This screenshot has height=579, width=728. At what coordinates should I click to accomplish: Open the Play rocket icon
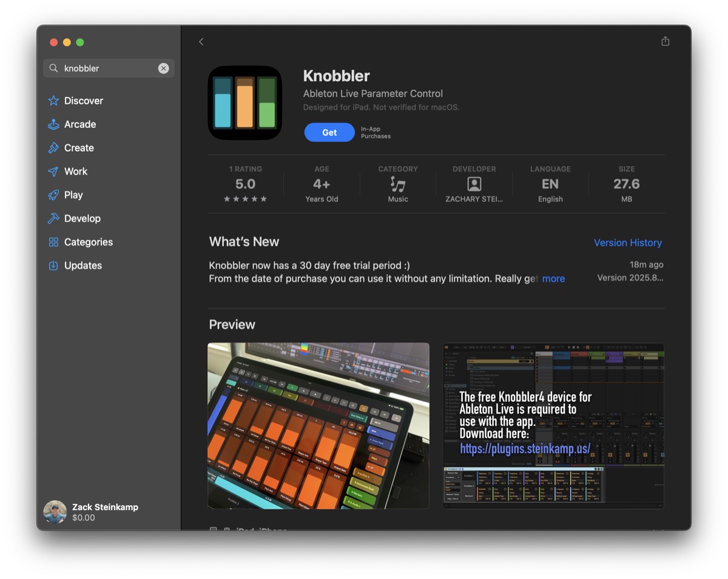pos(53,195)
